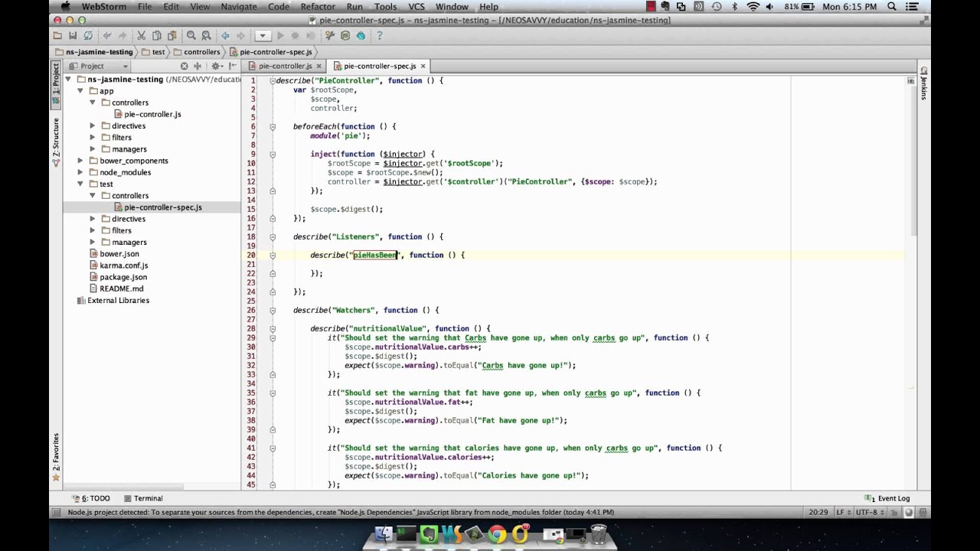The height and width of the screenshot is (551, 980).
Task: Open the Project view selector dropdown
Action: [x=97, y=67]
